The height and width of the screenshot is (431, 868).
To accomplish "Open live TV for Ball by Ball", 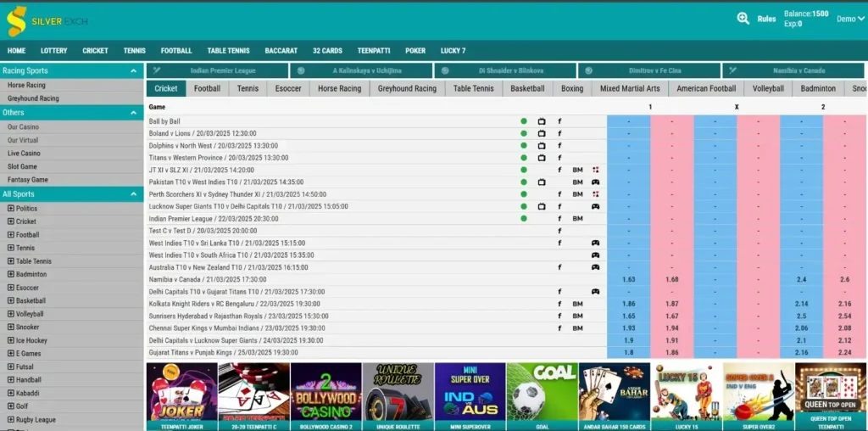I will (x=542, y=121).
